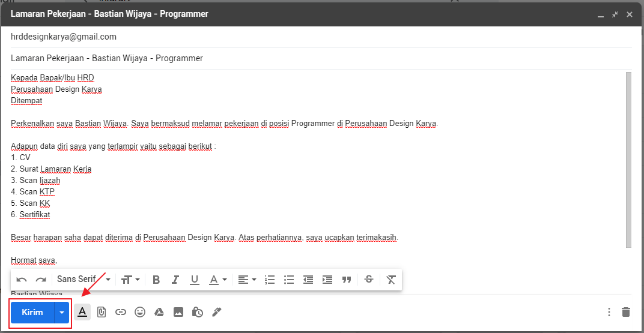The width and height of the screenshot is (644, 333).
Task: Open the text size dropdown
Action: point(130,280)
